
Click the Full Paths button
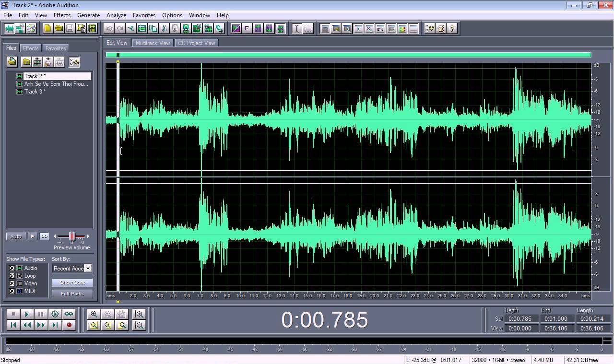click(x=72, y=294)
